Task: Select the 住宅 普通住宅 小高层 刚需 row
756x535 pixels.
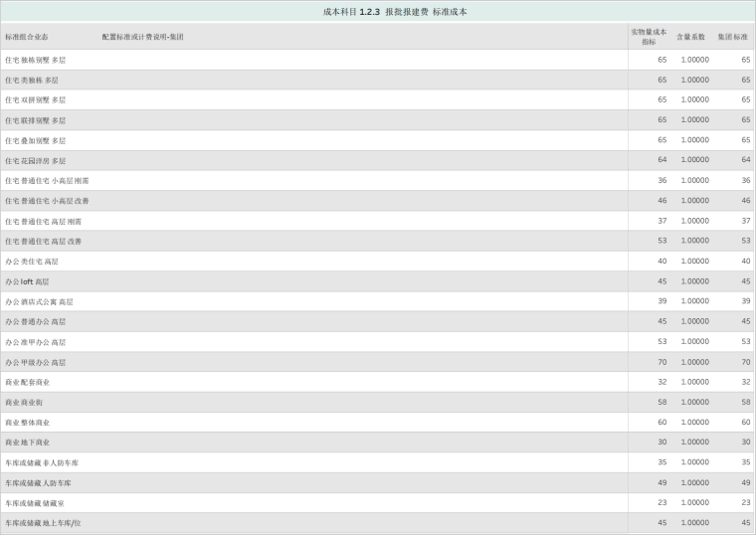Action: pyautogui.click(x=47, y=181)
